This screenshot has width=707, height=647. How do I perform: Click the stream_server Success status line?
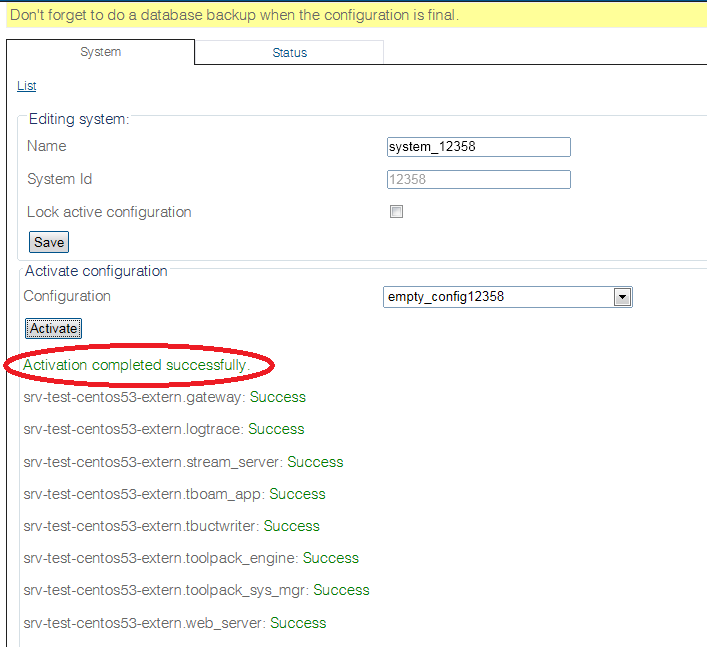[x=183, y=462]
